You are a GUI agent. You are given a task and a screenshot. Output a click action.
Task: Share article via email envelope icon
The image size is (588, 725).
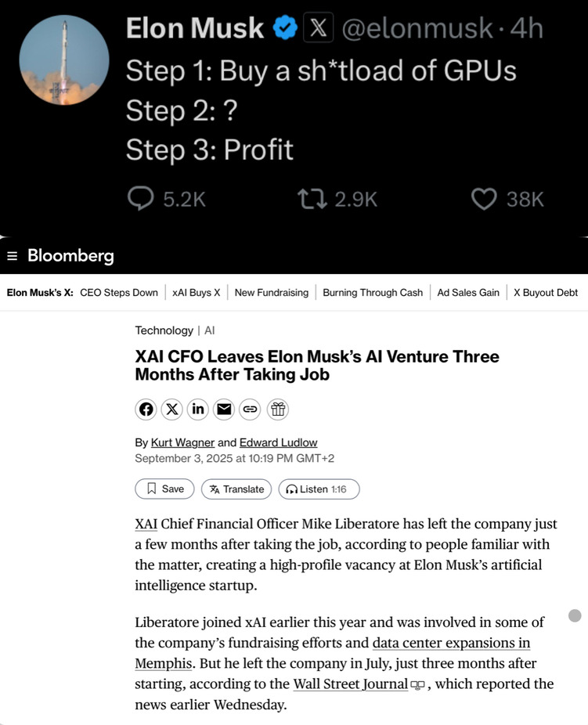point(224,409)
